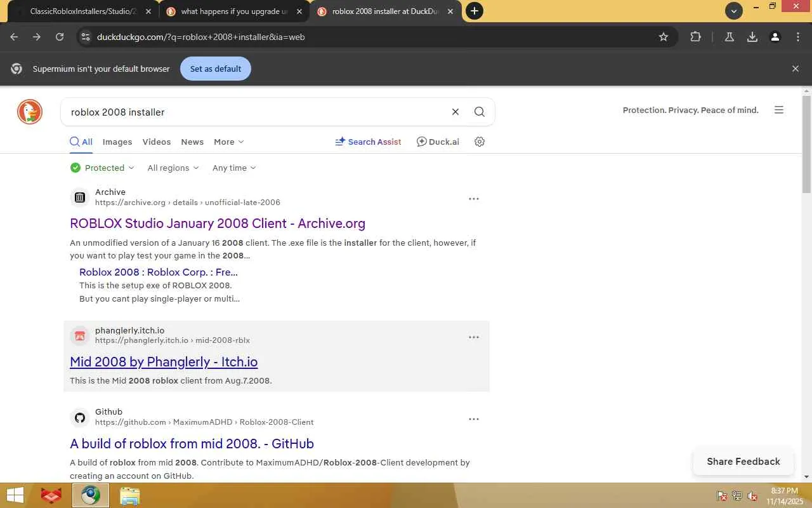This screenshot has height=508, width=812.
Task: Expand the More search categories dropdown
Action: 229,142
